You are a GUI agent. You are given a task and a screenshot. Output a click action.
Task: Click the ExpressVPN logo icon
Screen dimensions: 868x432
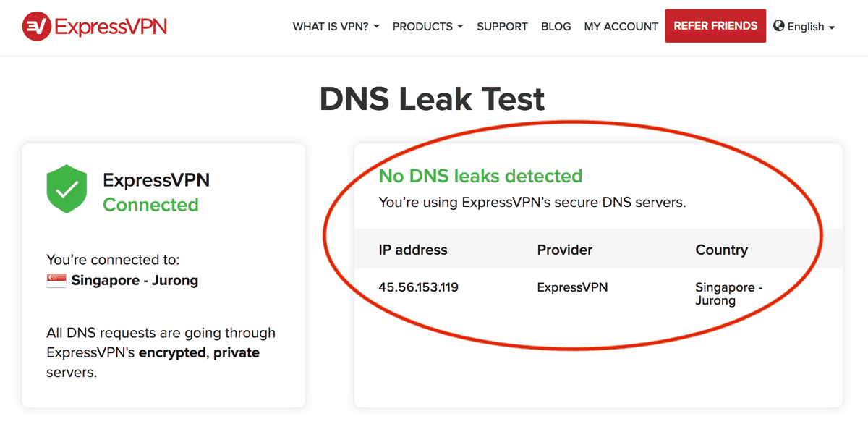tap(36, 27)
